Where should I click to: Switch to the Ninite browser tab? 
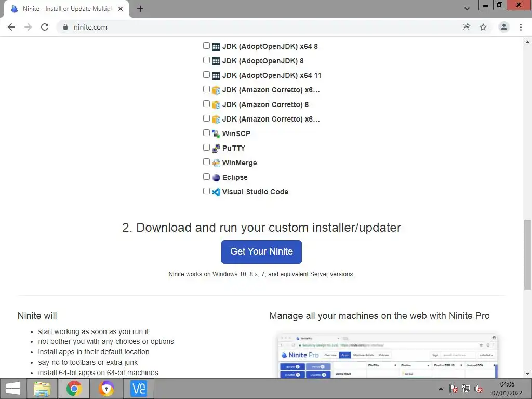(x=67, y=9)
